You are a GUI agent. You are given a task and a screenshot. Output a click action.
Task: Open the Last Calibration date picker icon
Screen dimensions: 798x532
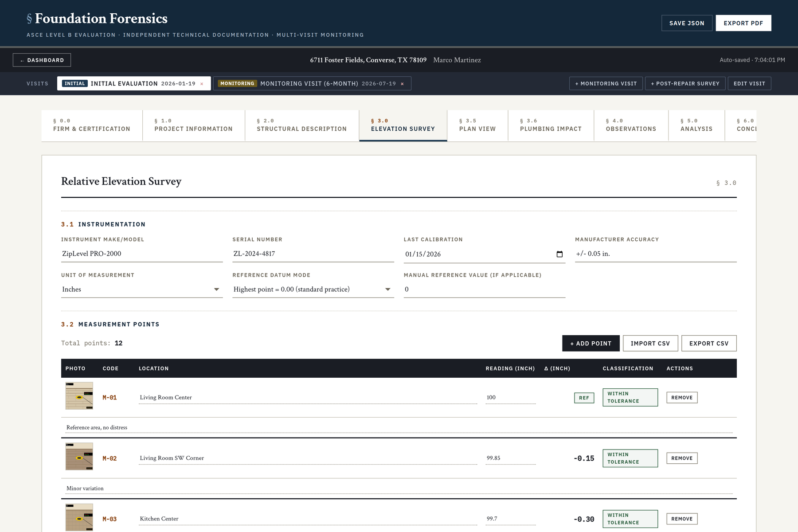(559, 254)
